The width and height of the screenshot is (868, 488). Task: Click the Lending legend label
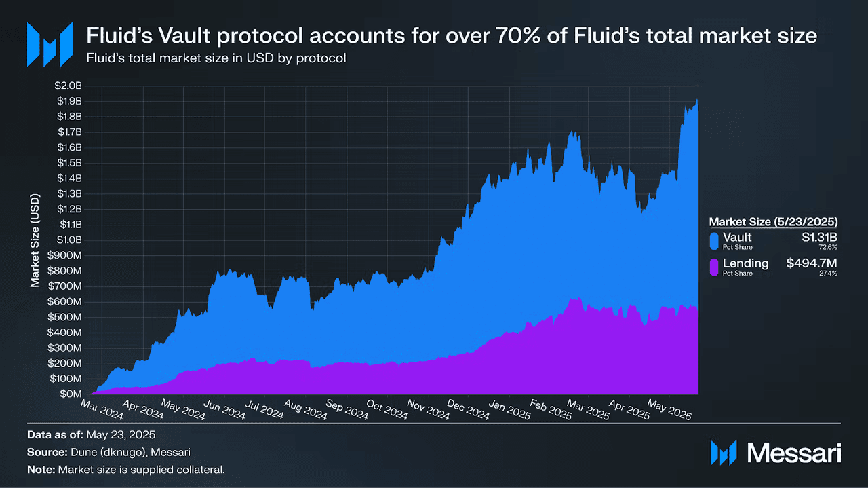(x=745, y=263)
